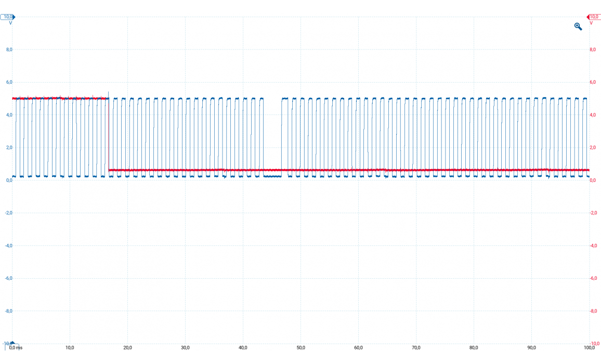Click the blue 8,0 voltage label
Image resolution: width=601 pixels, height=364 pixels.
[x=9, y=49]
